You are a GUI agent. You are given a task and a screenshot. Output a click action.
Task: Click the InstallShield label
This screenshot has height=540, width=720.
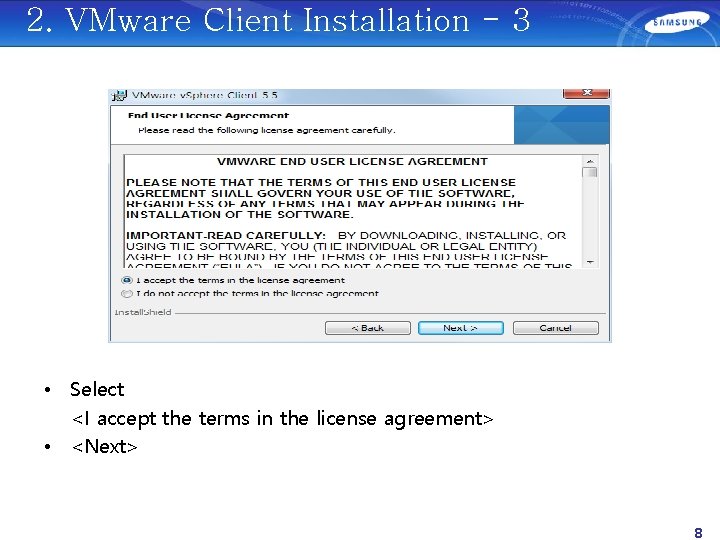143,312
